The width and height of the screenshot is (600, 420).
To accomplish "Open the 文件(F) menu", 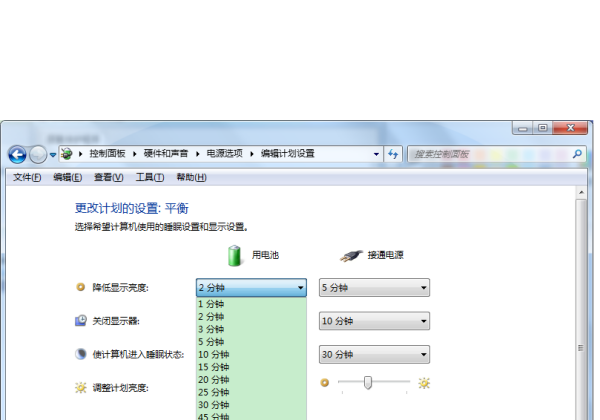I will (x=27, y=177).
